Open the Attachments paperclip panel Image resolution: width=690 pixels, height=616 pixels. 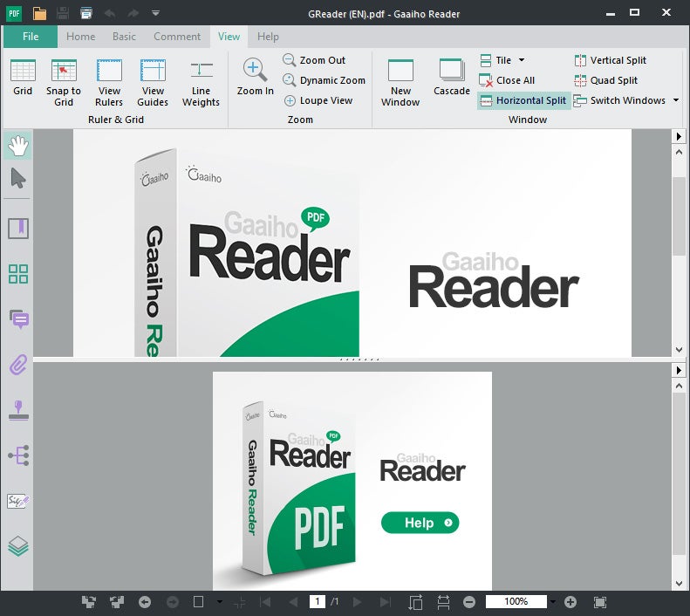[17, 365]
